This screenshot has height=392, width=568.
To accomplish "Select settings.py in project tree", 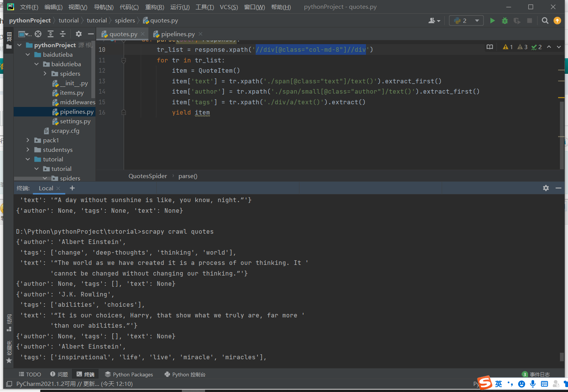I will pos(72,121).
